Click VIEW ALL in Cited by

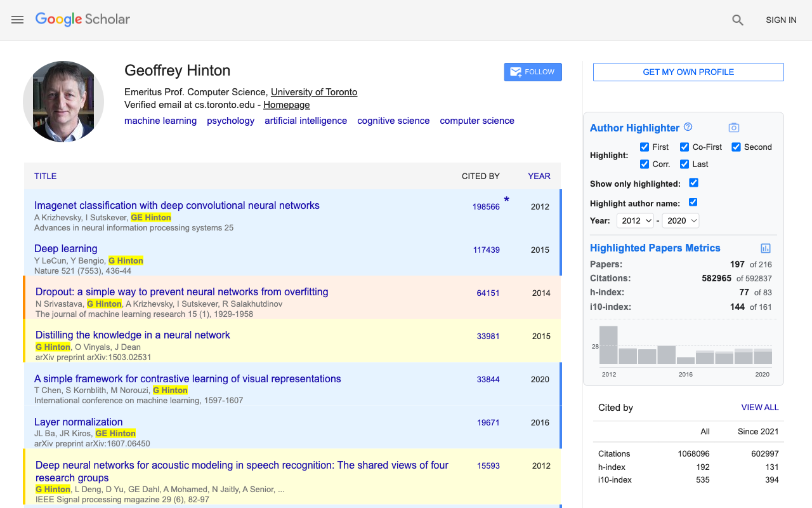pyautogui.click(x=760, y=407)
